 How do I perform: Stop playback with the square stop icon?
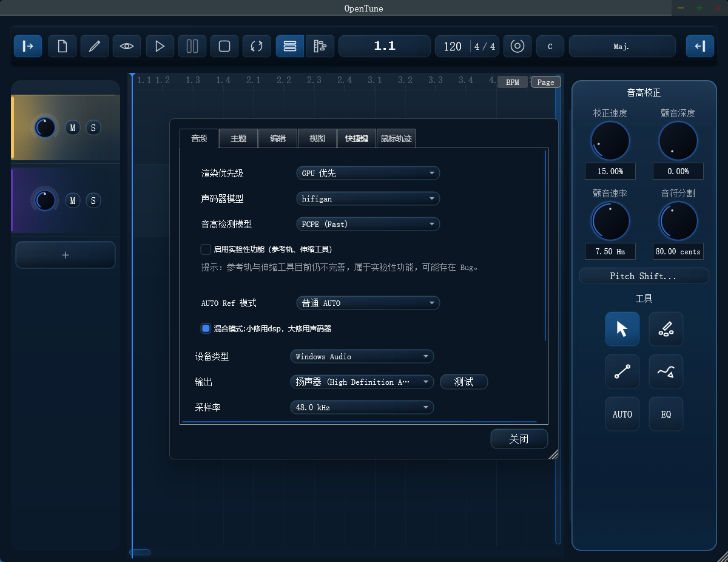(x=224, y=46)
